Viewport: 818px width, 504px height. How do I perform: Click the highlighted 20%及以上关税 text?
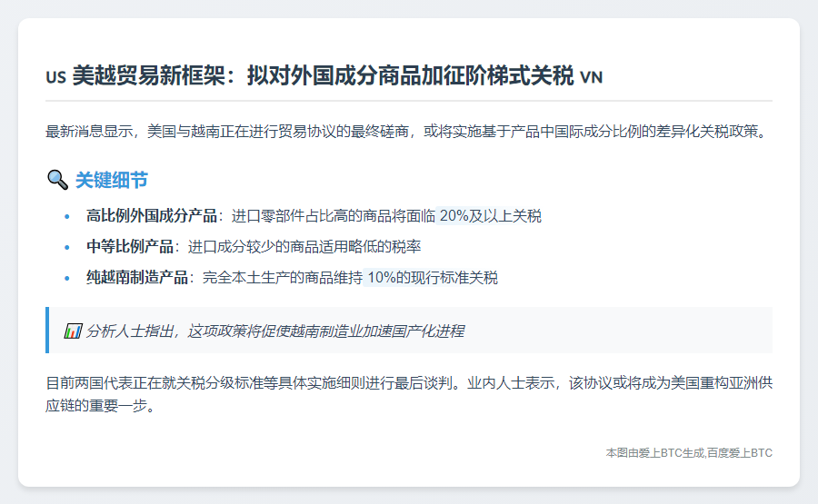click(491, 215)
